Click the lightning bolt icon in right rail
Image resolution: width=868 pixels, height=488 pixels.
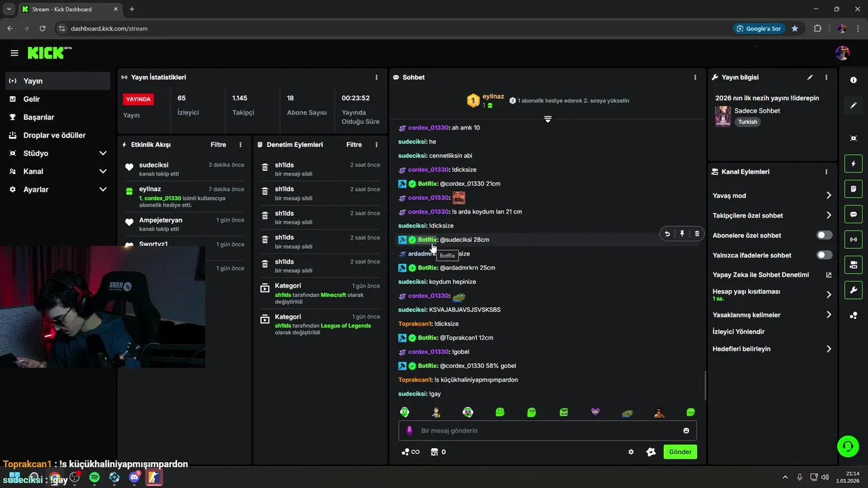pos(853,163)
